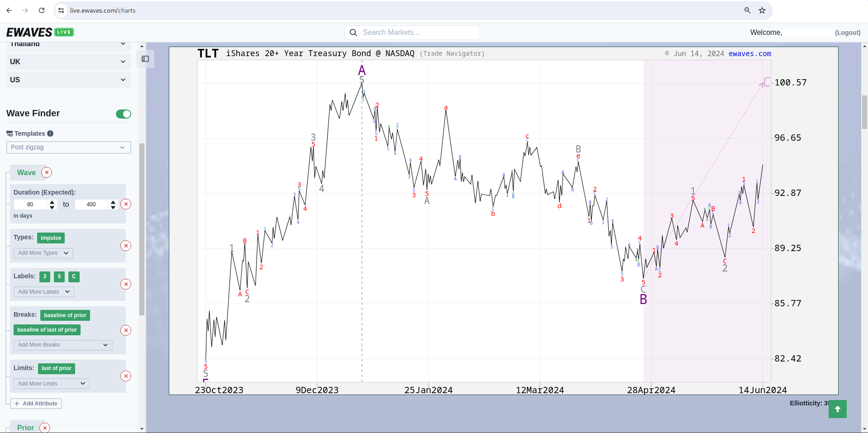Delete the Breaks attribute with X icon
This screenshot has height=433, width=868.
[x=126, y=330]
